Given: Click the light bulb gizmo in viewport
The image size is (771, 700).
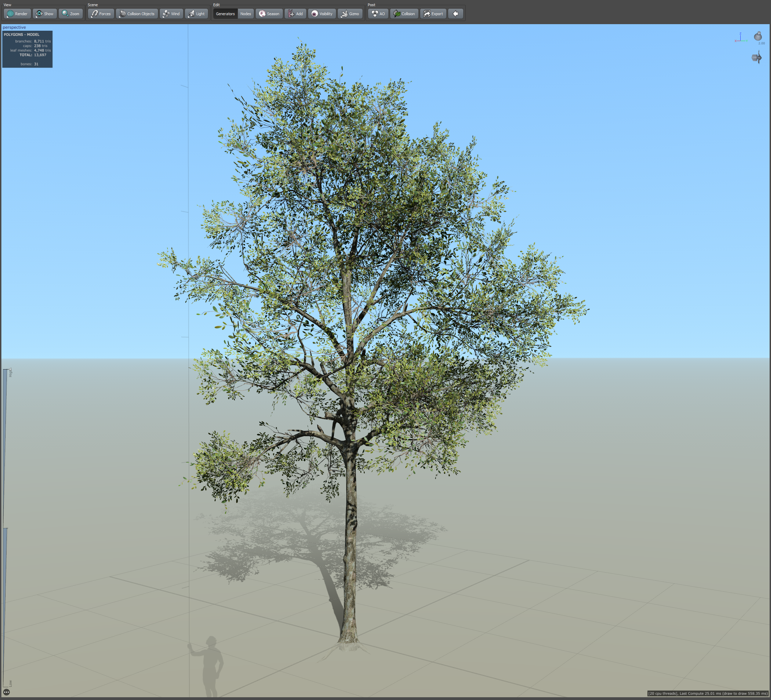Looking at the screenshot, I should (x=758, y=36).
